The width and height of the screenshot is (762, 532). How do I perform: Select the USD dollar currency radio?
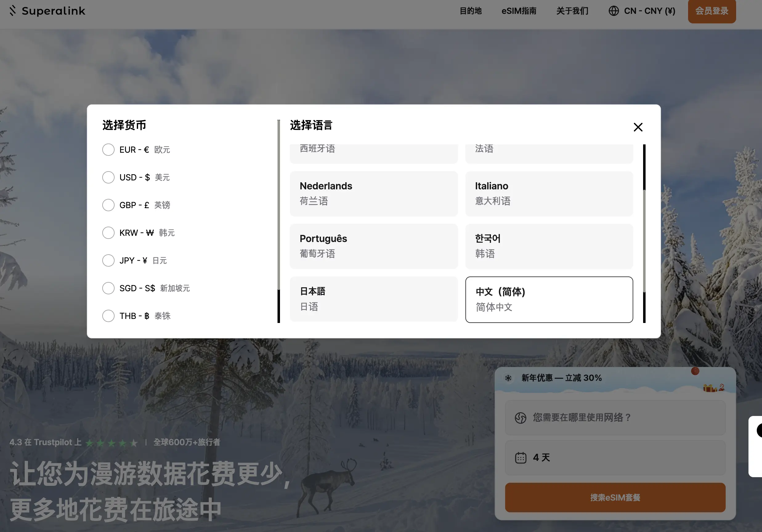coord(108,177)
